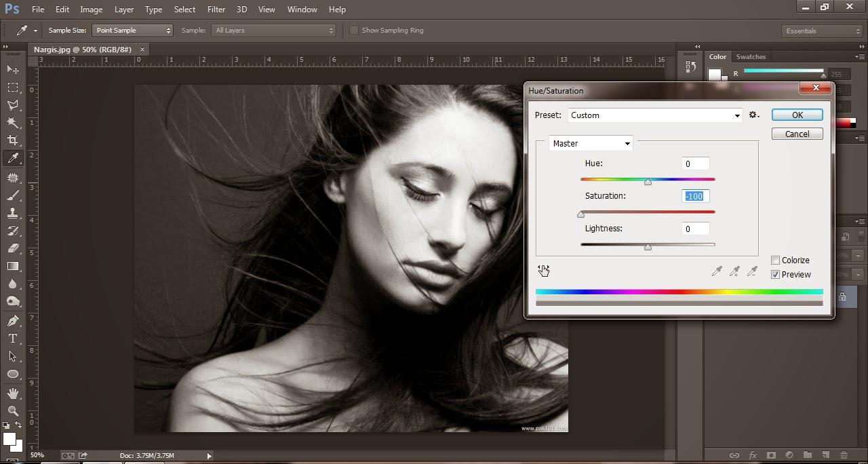Disable the Preview checkbox

pyautogui.click(x=775, y=275)
